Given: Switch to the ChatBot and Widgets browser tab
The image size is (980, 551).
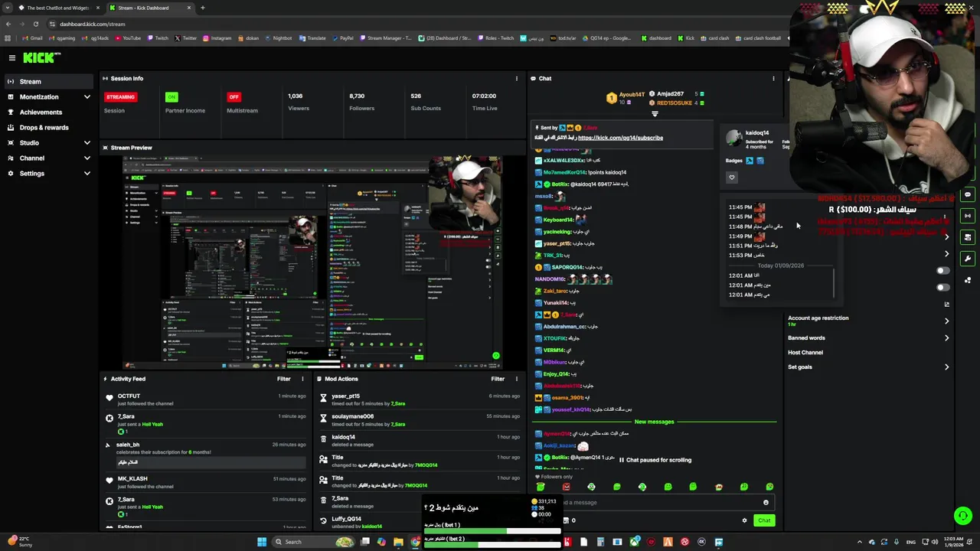Looking at the screenshot, I should [57, 8].
